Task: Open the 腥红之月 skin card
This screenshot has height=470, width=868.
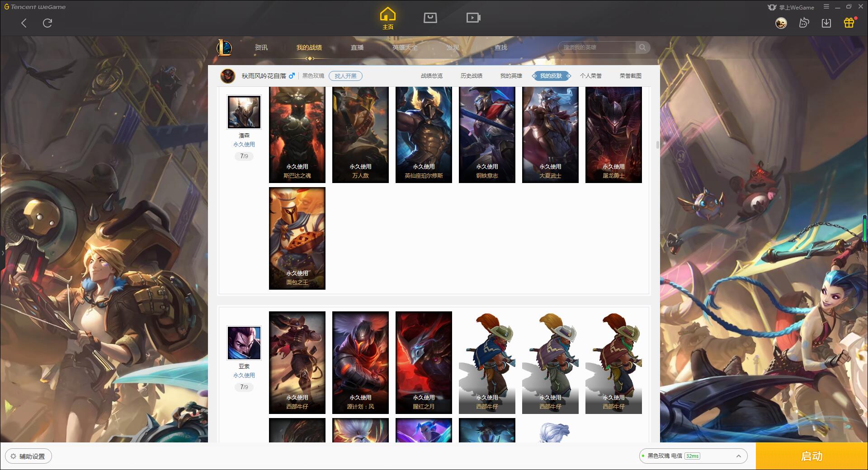Action: (x=424, y=362)
